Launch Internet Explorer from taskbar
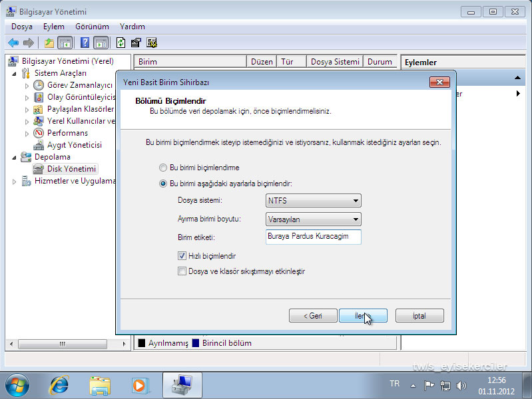The width and height of the screenshot is (532, 399). tap(59, 385)
